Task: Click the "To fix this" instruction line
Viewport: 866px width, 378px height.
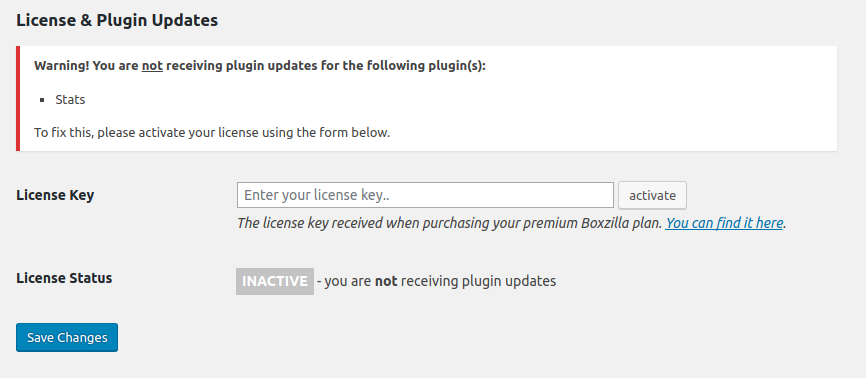Action: (x=212, y=133)
